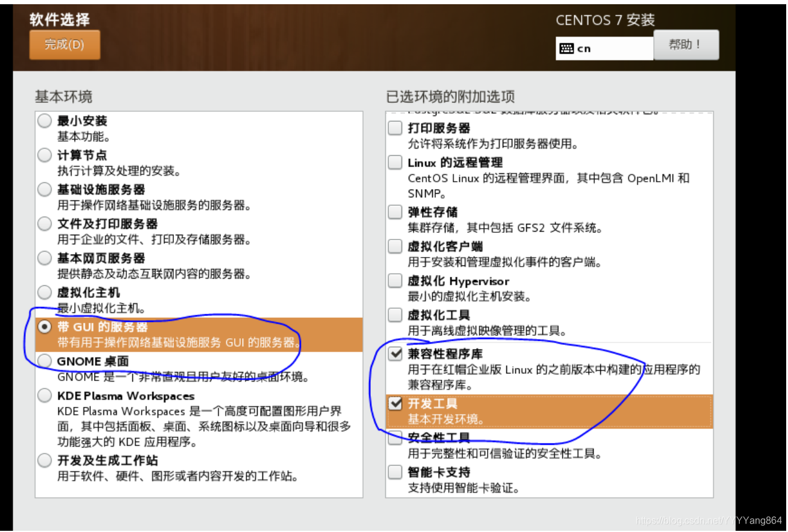Click the text 用于完整性和可信验证的安全性工具。
The image size is (788, 532).
pos(506,454)
